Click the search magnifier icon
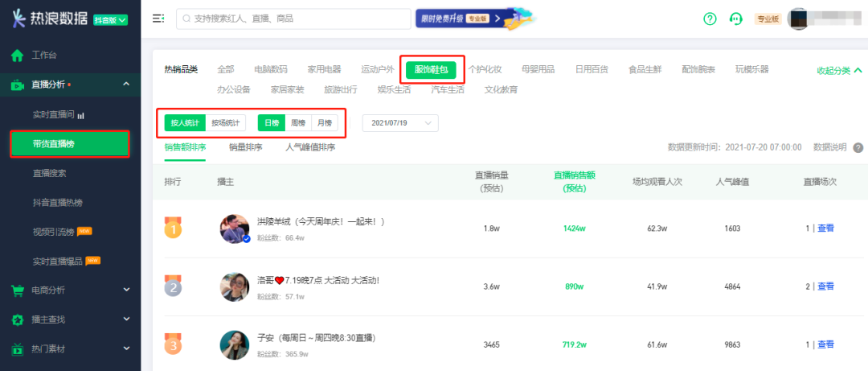Screen dimensions: 868x371 186,19
